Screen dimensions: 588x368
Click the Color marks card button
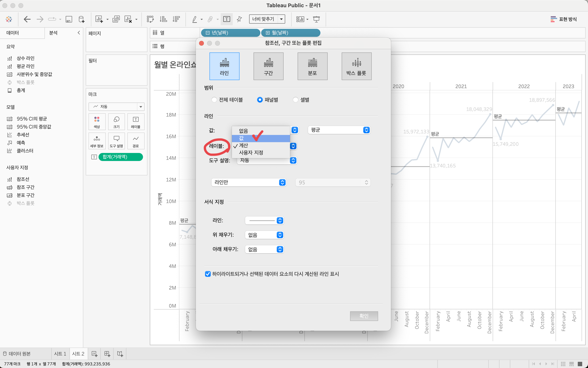click(97, 122)
